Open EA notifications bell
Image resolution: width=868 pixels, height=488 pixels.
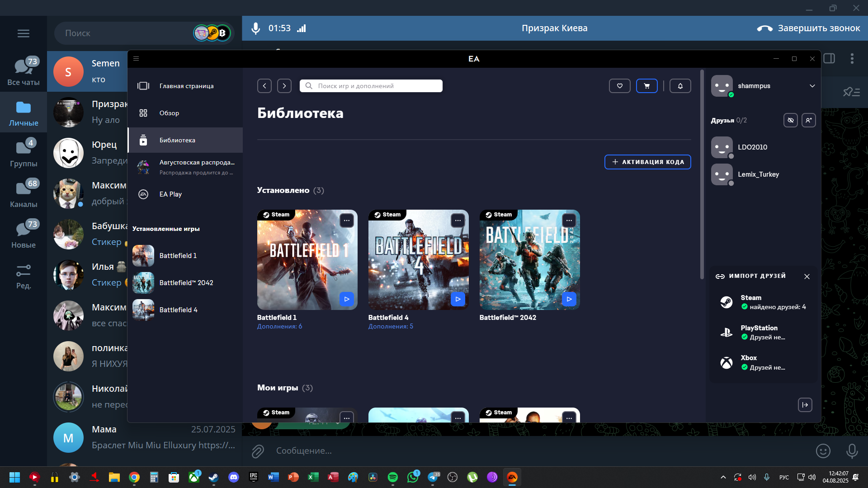coord(680,86)
